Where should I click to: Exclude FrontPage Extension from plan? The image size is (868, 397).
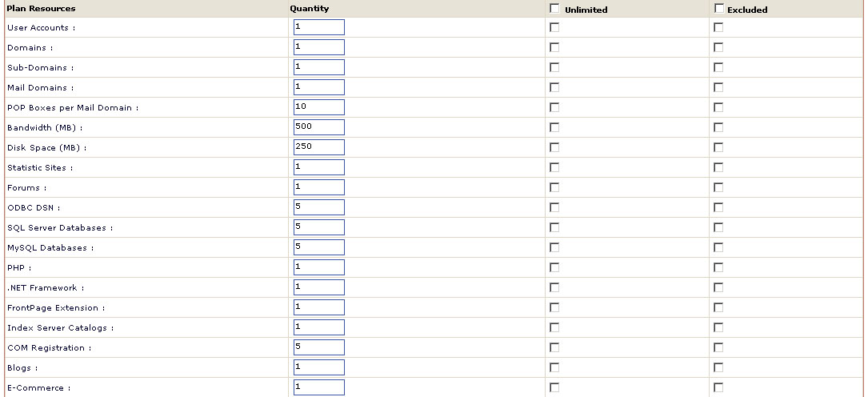pyautogui.click(x=718, y=307)
